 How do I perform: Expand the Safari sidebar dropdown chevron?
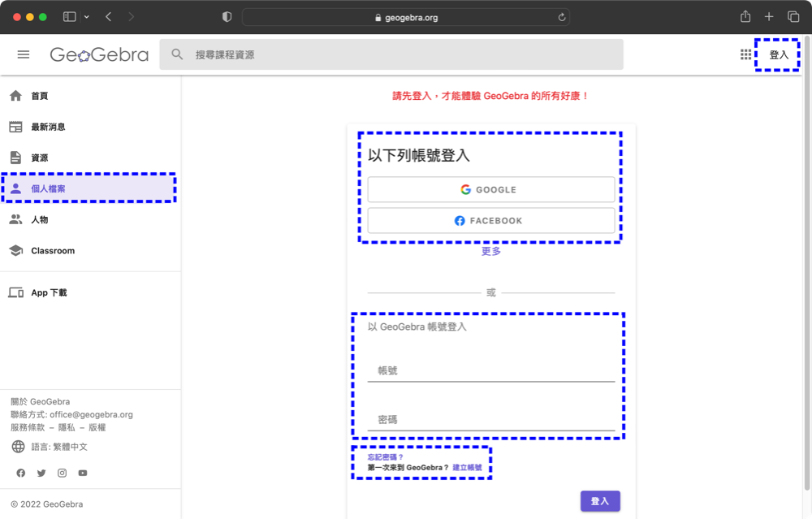click(x=87, y=17)
